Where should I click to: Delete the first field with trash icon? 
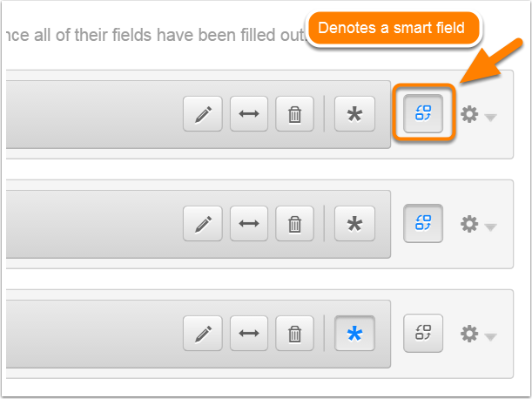point(294,114)
